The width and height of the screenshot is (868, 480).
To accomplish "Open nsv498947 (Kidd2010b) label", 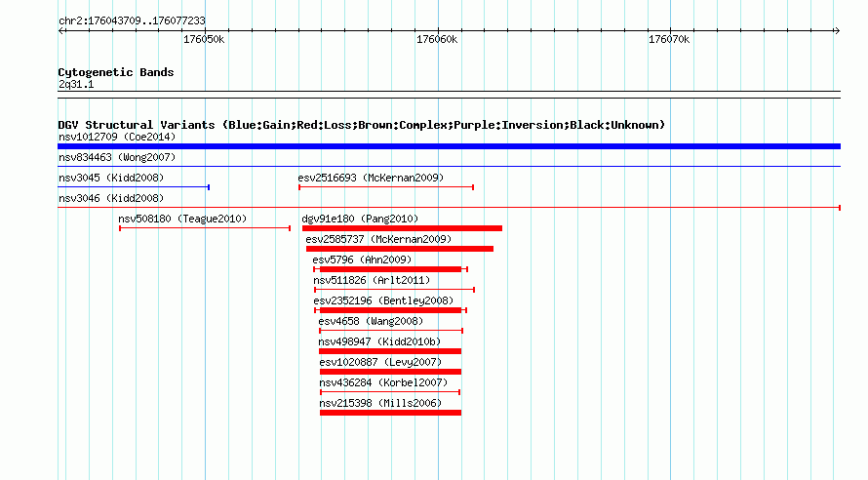I will (379, 341).
